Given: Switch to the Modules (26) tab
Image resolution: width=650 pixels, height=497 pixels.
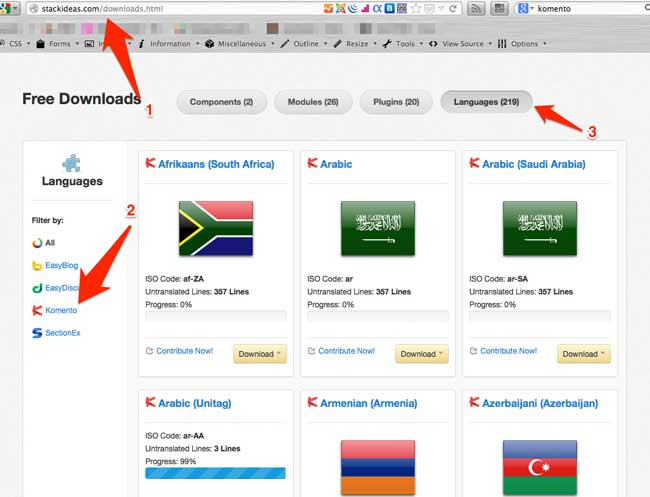Looking at the screenshot, I should [313, 102].
